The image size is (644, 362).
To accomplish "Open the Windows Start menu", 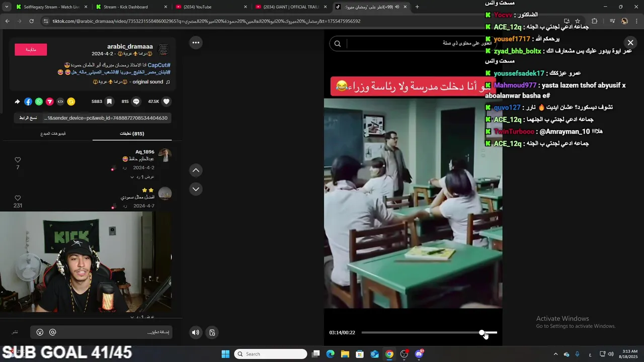I will pos(225,354).
